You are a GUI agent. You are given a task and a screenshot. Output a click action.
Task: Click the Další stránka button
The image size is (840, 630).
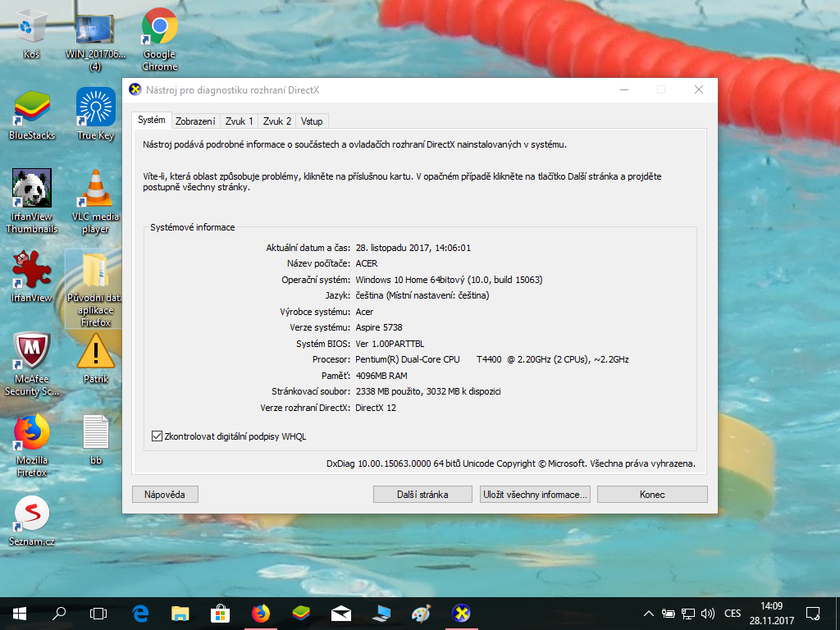[x=422, y=495]
